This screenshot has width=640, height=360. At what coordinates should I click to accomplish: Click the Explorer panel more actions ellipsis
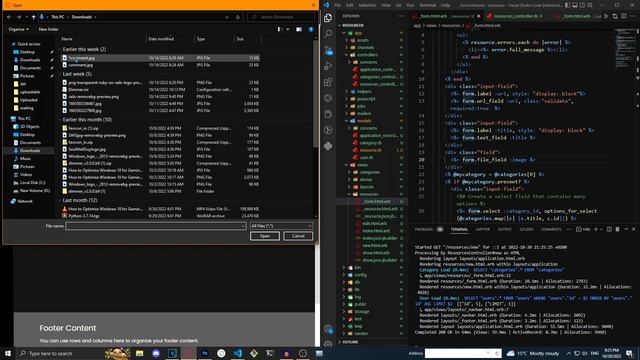(x=400, y=16)
